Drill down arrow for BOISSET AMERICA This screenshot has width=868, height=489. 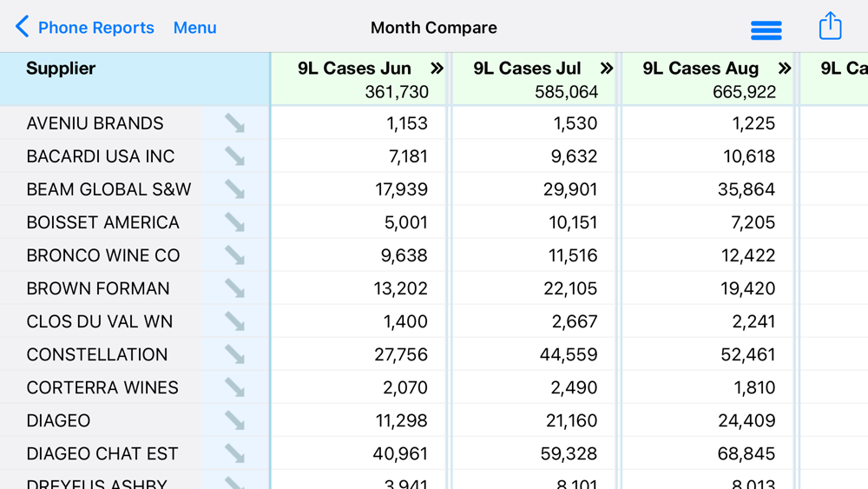234,222
